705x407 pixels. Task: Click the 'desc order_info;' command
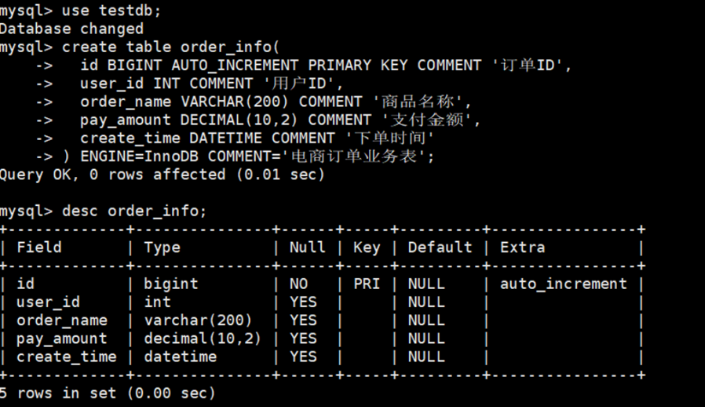tap(134, 211)
